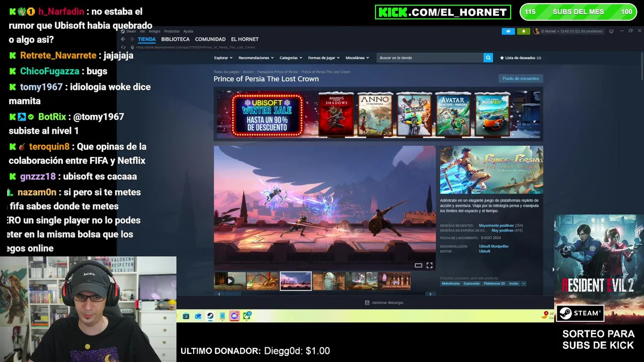Image resolution: width=644 pixels, height=362 pixels.
Task: Open the EL HORNET profile tab
Action: coord(245,39)
